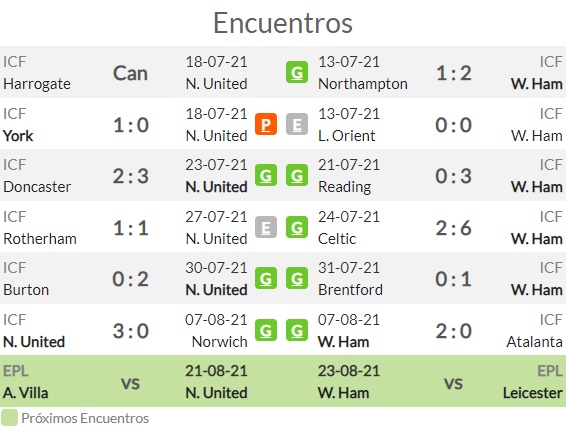566x428 pixels.
Task: Click the 2:3 Doncaster vs N. United score
Action: point(131,176)
